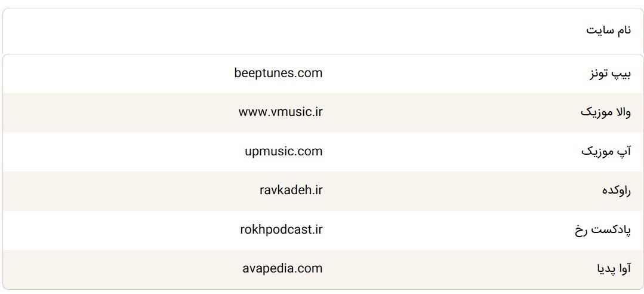Image resolution: width=644 pixels, height=294 pixels.
Task: Click the 'والا موزیک' site name
Action: (605, 113)
